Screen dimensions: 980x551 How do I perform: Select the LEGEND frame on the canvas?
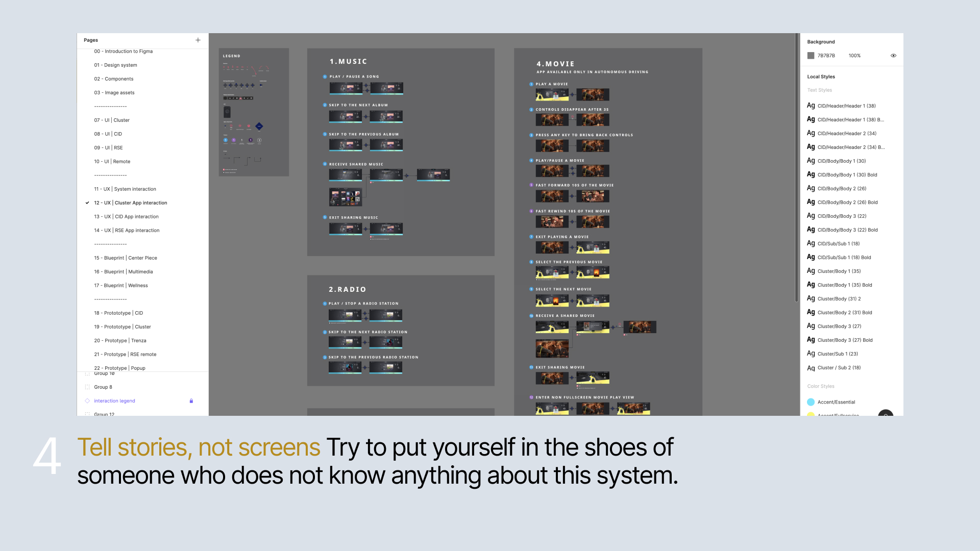click(x=254, y=112)
